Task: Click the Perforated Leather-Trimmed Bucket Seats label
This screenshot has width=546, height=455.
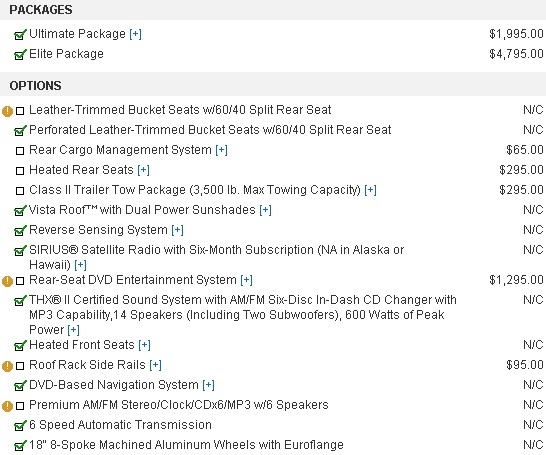Action: pos(210,130)
